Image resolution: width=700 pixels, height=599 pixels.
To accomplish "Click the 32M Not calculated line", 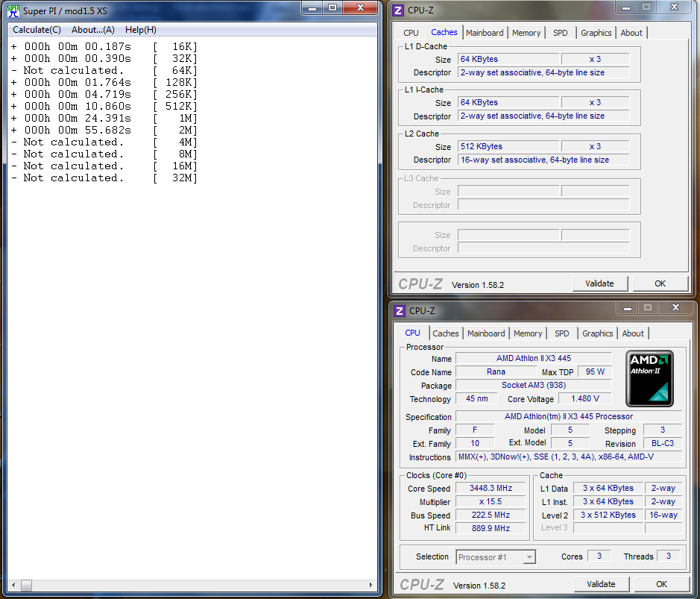I will tap(104, 178).
